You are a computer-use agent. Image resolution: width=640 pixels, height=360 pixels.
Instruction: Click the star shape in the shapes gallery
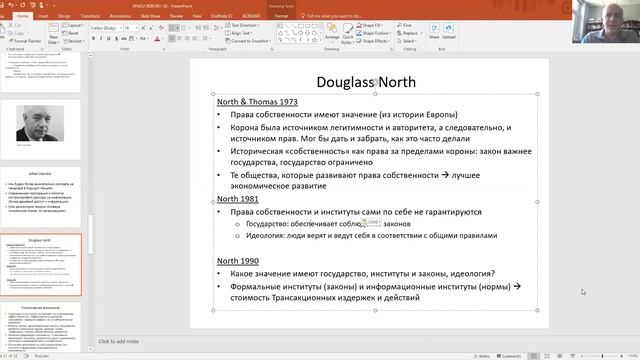tap(314, 40)
